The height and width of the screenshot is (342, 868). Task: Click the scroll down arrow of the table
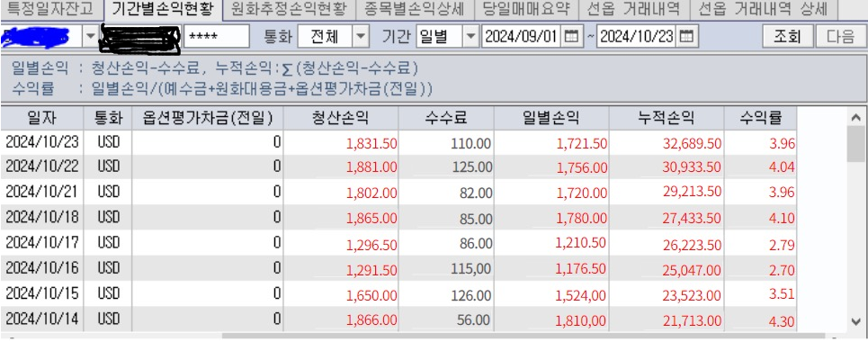[855, 321]
